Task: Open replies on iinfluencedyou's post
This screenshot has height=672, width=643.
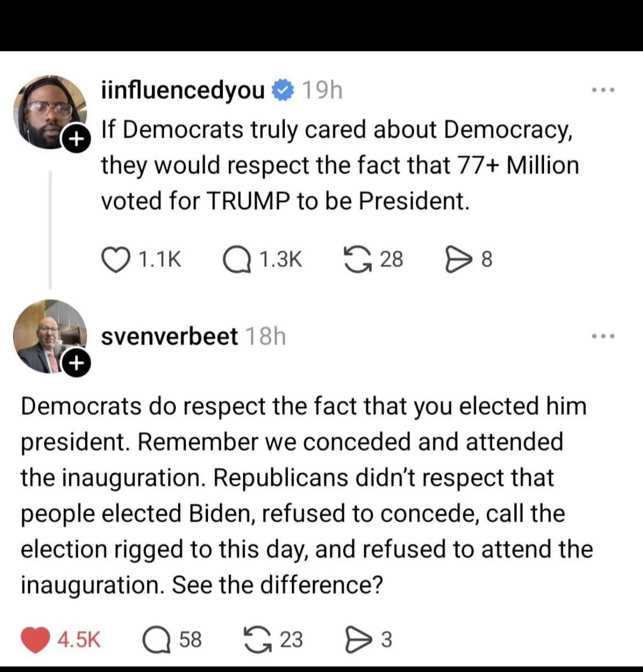Action: coord(237,260)
